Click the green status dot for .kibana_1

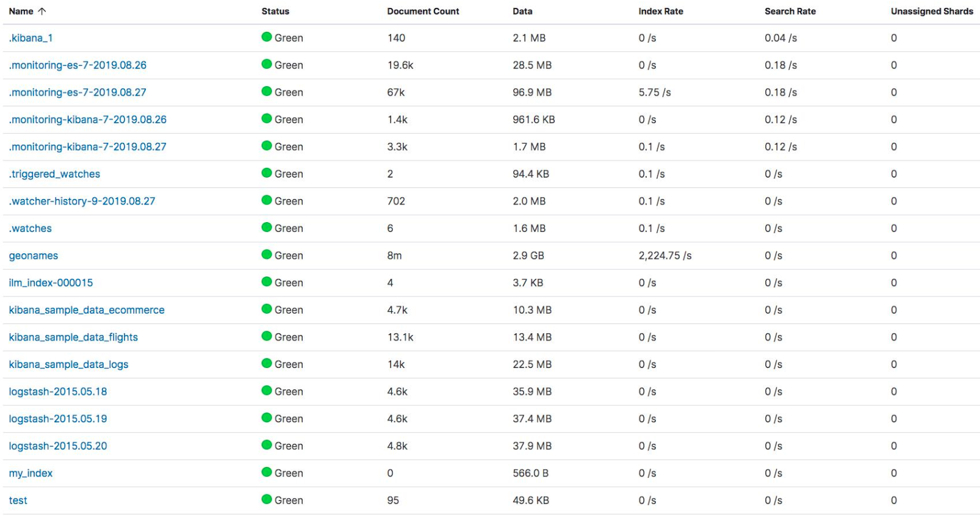[x=267, y=37]
